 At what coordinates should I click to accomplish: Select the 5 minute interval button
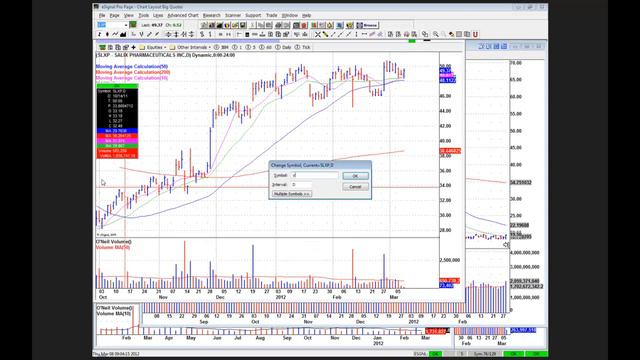249,47
